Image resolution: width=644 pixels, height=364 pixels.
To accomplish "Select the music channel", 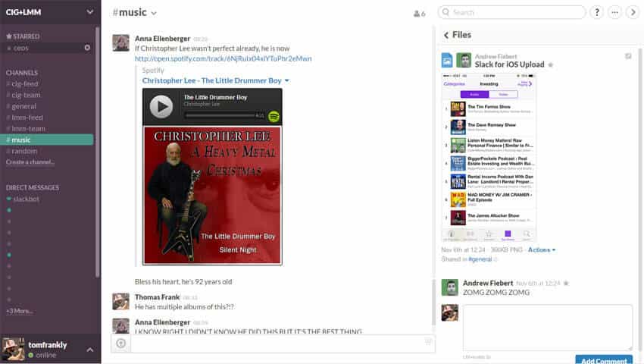I will coord(47,140).
